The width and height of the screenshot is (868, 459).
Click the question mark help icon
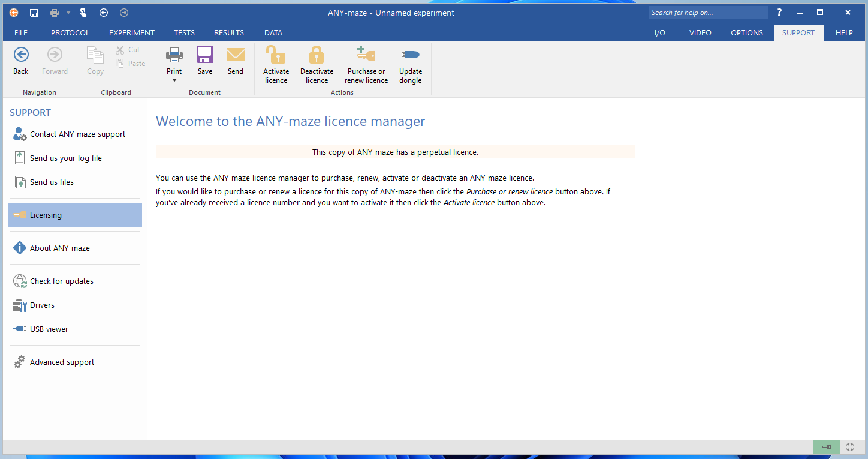(x=780, y=13)
